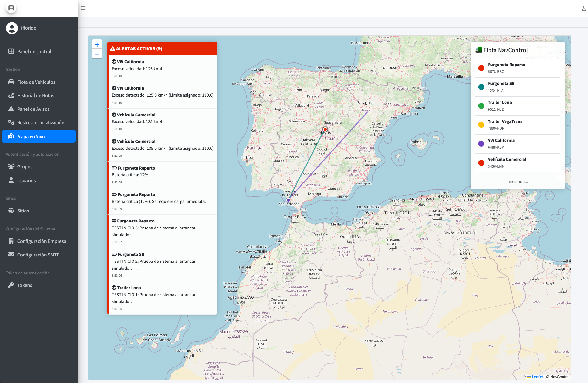Select the Resfresco Localización gears icon

point(11,122)
